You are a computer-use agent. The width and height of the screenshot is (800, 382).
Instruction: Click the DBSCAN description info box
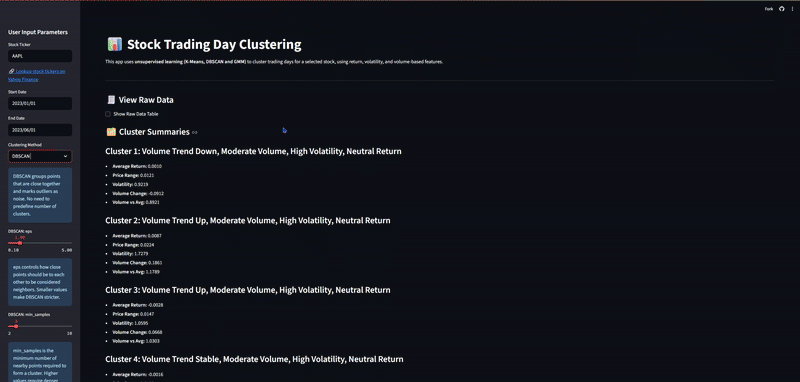coord(40,195)
